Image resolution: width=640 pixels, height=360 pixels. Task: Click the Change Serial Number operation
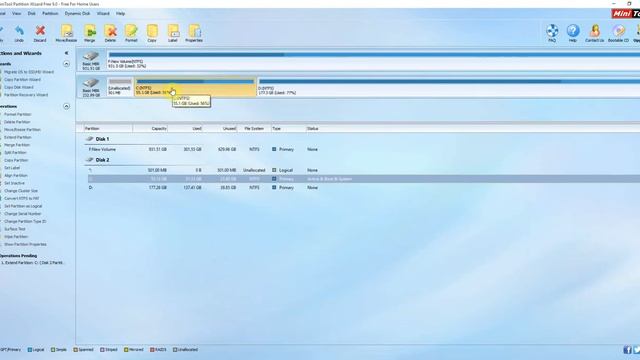pyautogui.click(x=22, y=214)
